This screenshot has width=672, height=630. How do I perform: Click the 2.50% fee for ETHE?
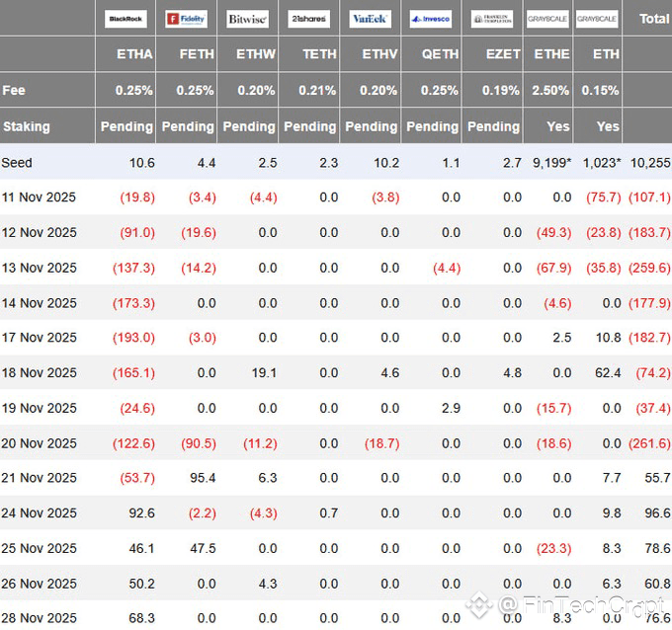click(x=550, y=91)
